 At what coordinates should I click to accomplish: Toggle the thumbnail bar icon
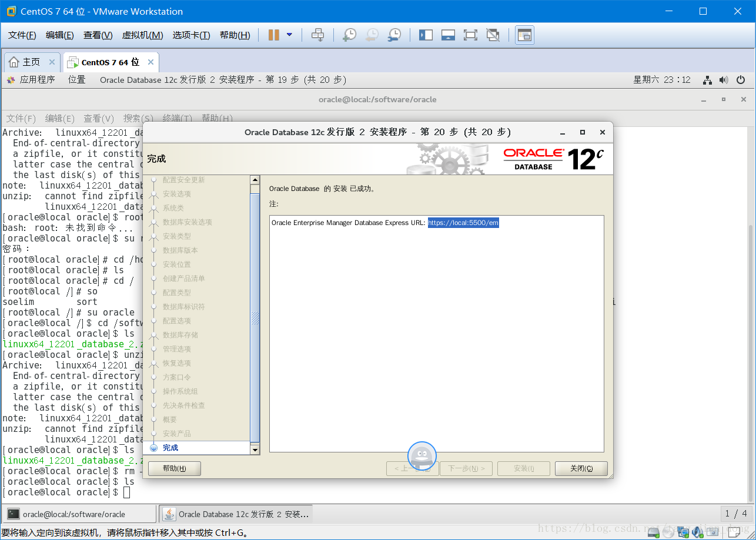click(x=448, y=35)
